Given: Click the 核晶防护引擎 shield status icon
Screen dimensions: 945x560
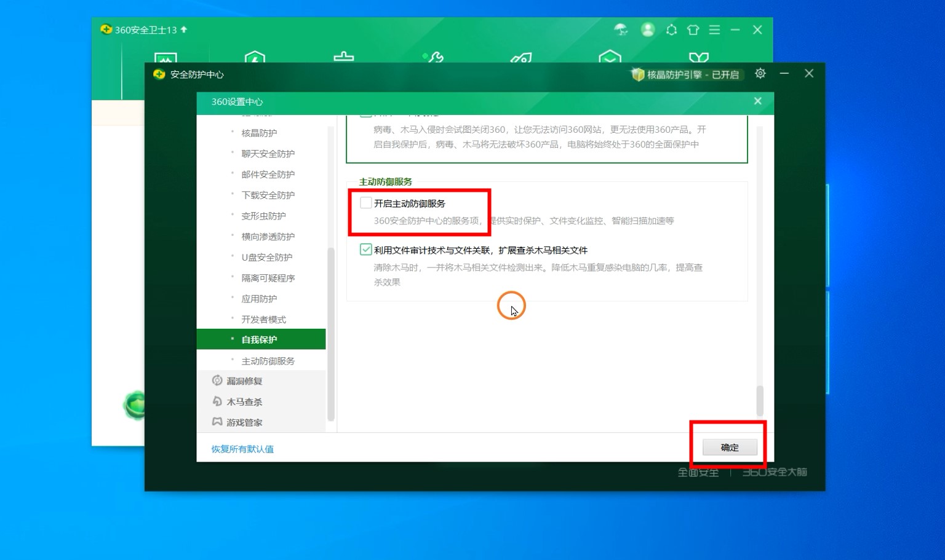Looking at the screenshot, I should click(x=637, y=74).
